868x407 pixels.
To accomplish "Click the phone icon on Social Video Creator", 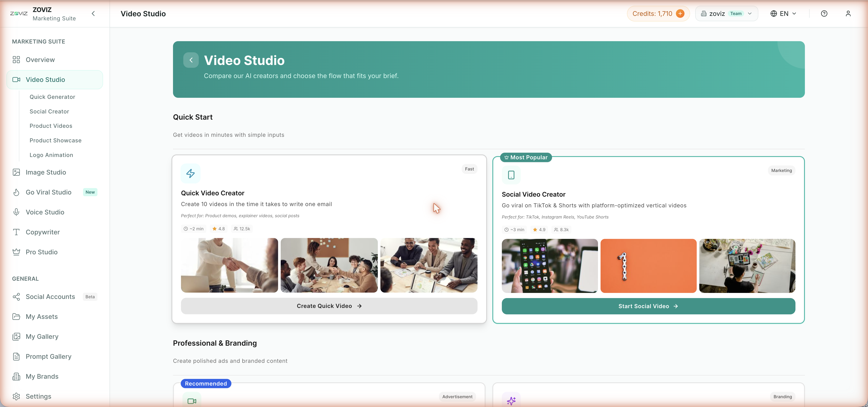I will [x=511, y=175].
